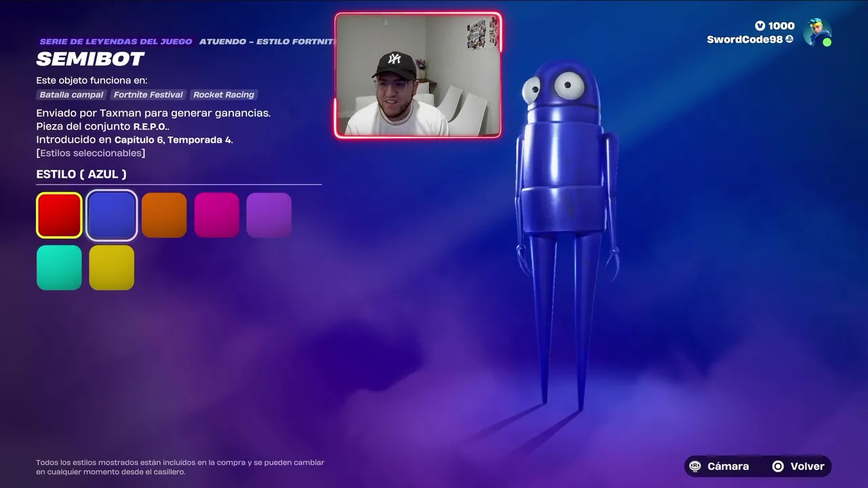Viewport: 868px width, 488px height.
Task: Choose the orange style swatch
Action: click(164, 216)
